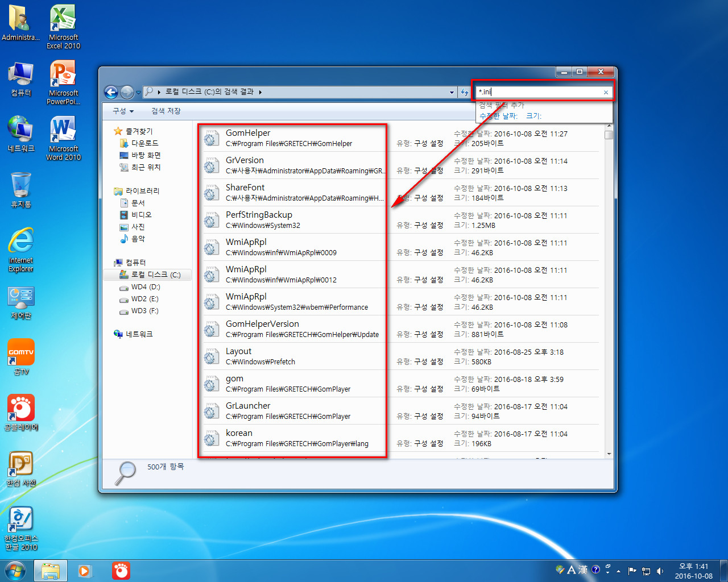Click the Windows Start button
The height and width of the screenshot is (582, 728).
(x=15, y=571)
